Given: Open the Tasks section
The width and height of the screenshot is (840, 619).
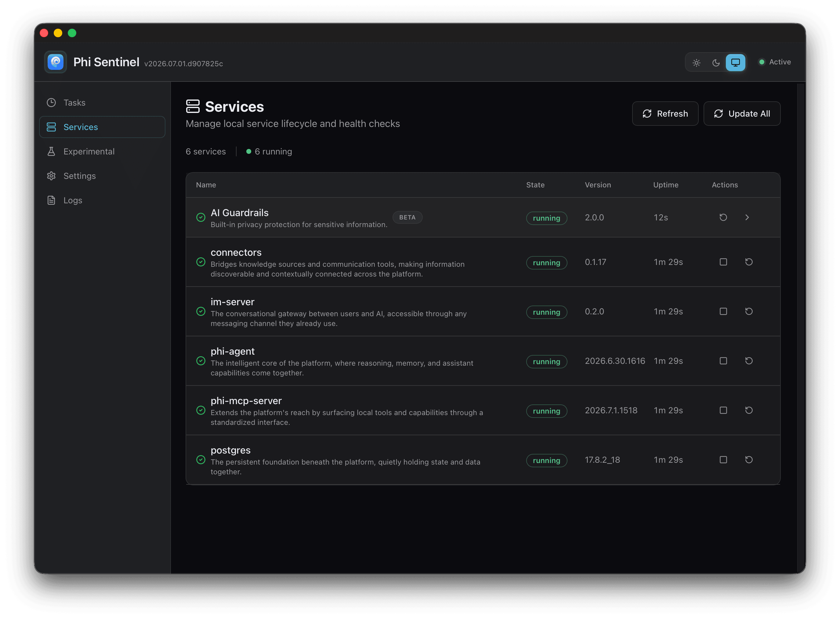Looking at the screenshot, I should coord(102,103).
